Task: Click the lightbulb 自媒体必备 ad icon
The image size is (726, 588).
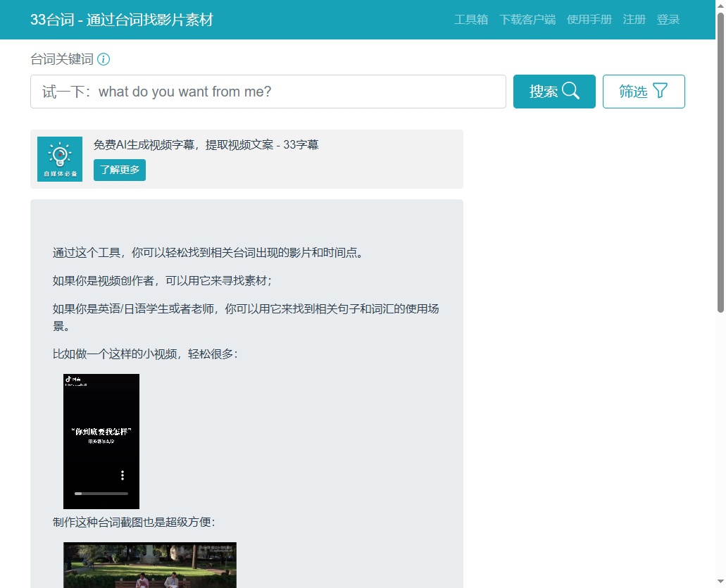Action: 60,159
